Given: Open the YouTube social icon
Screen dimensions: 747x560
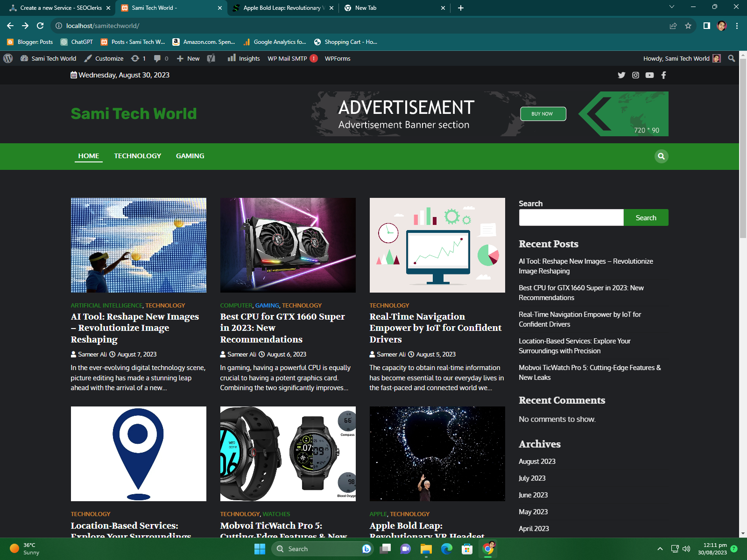Looking at the screenshot, I should point(649,75).
